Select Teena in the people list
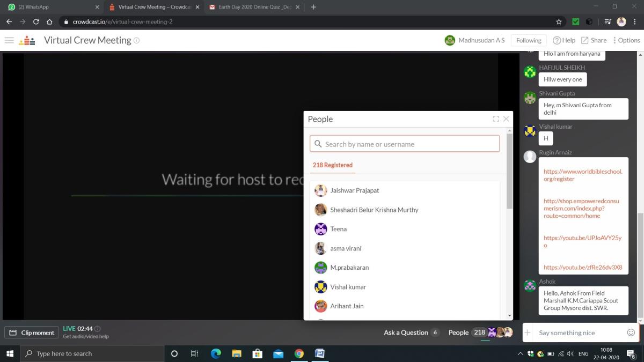Viewport: 644px width, 362px height. pos(405,229)
